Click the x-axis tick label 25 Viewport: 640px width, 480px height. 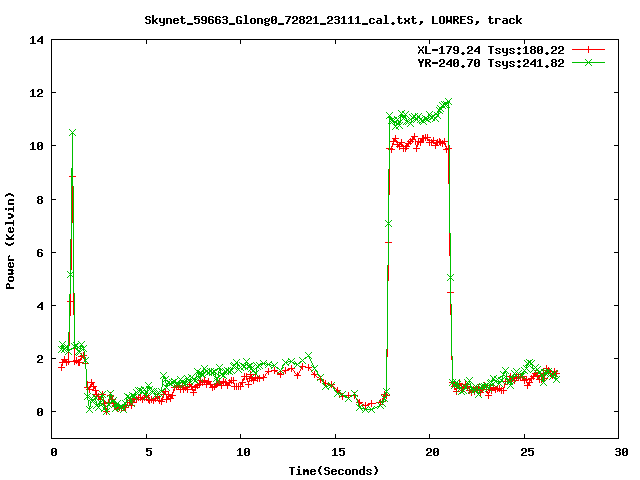[x=527, y=452]
